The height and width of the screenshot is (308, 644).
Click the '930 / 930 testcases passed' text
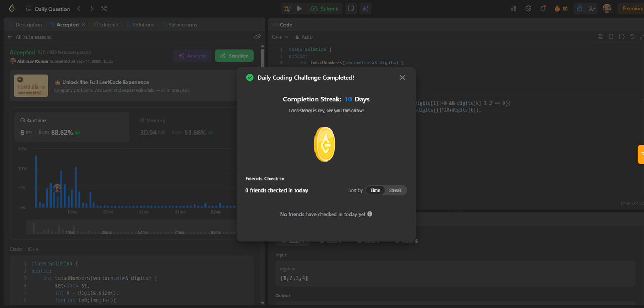[64, 53]
